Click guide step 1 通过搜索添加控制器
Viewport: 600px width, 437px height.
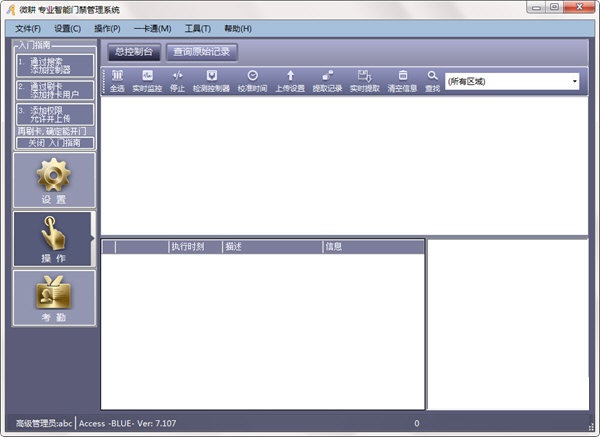click(x=55, y=65)
